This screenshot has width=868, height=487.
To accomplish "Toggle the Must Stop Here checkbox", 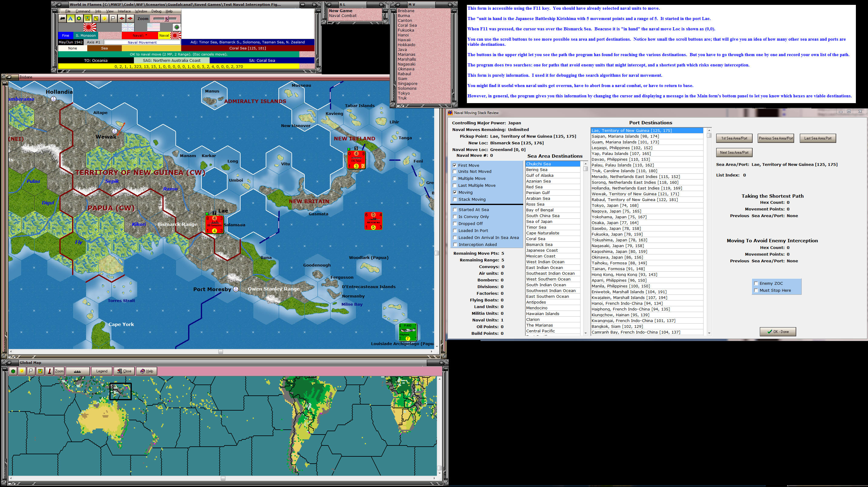I will 756,291.
